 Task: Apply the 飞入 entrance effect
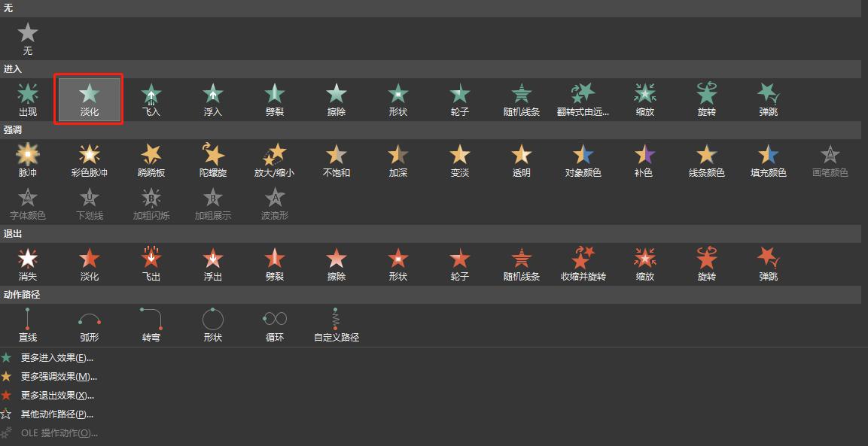click(x=151, y=99)
